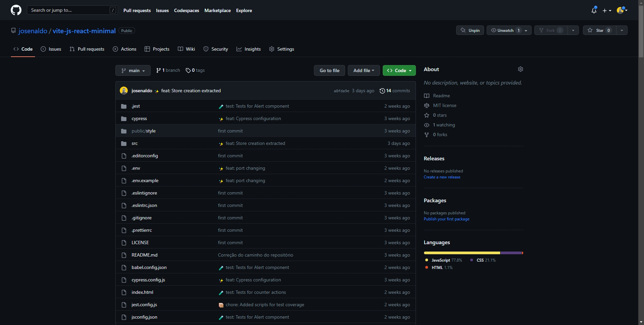Switch to the Insights tab

(x=249, y=49)
